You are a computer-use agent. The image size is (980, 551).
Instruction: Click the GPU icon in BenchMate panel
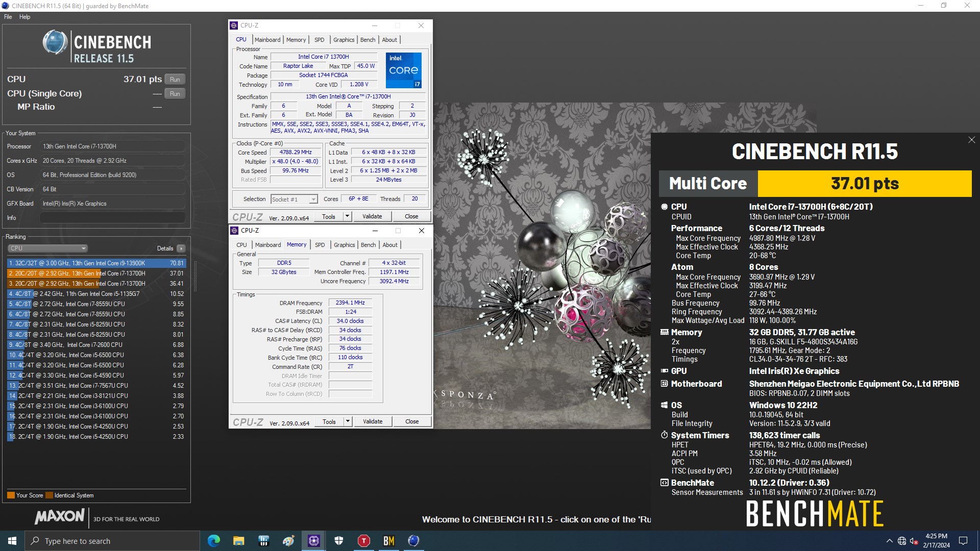click(664, 371)
